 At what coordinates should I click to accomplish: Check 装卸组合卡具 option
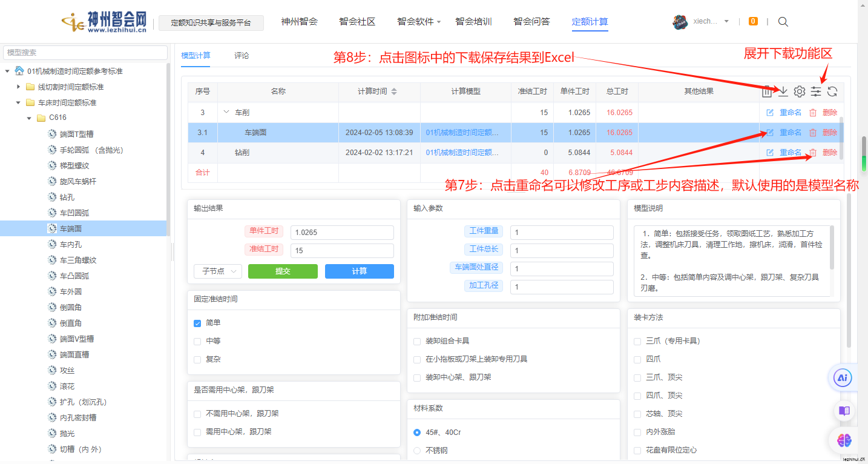tap(417, 341)
